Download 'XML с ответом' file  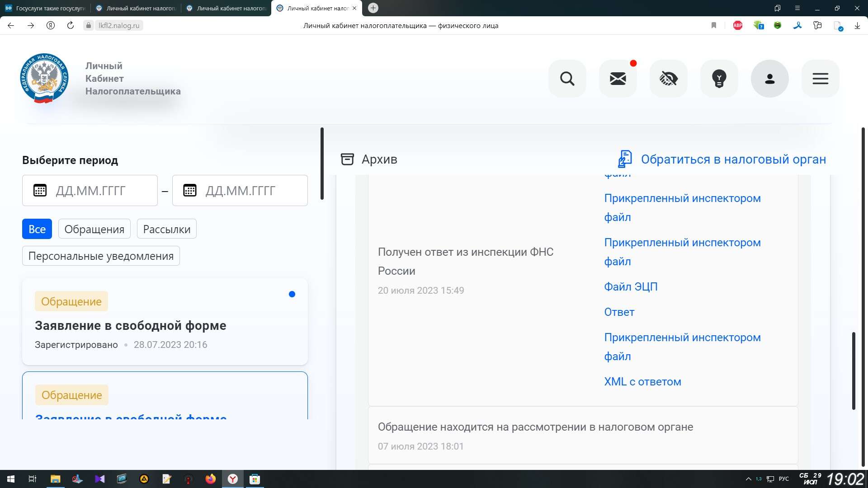(x=642, y=381)
